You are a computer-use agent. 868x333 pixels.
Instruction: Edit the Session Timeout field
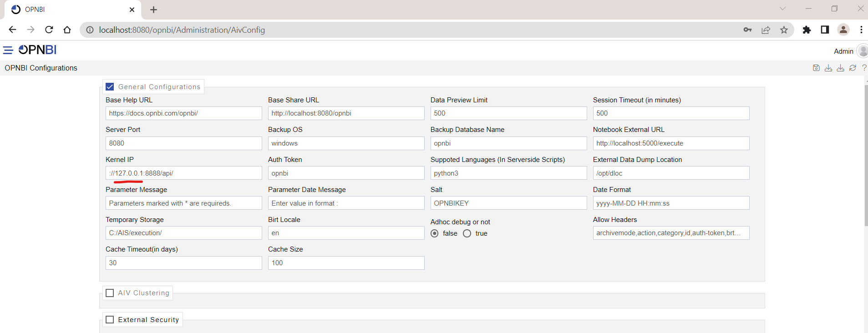click(671, 113)
